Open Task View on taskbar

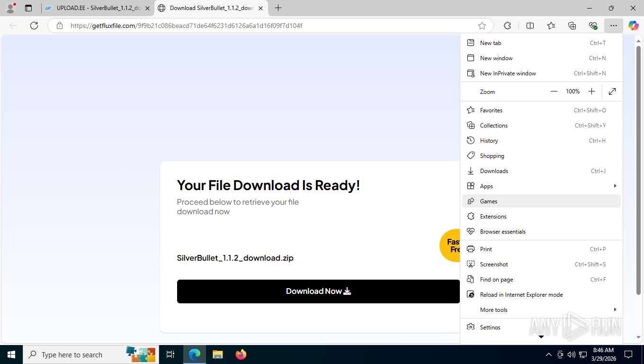(170, 355)
